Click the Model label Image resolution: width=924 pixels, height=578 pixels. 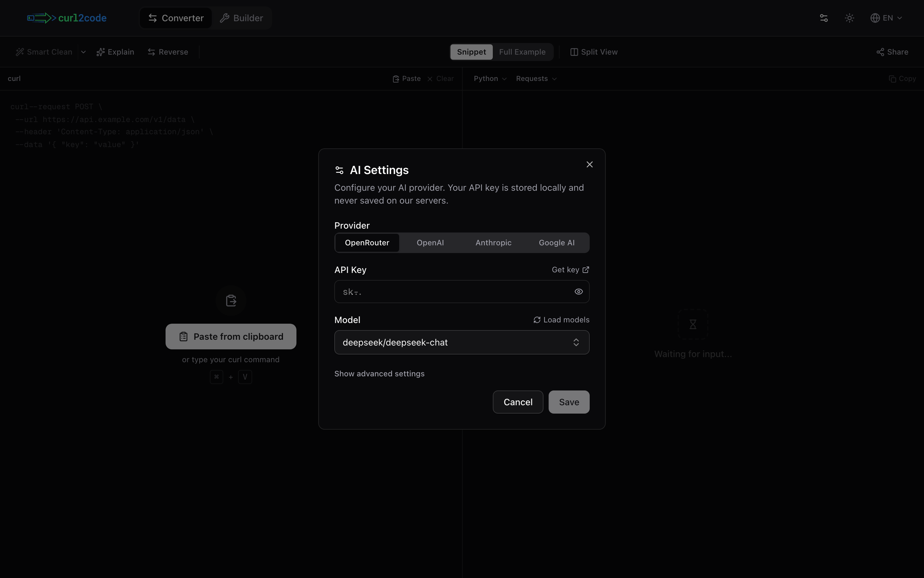[347, 320]
